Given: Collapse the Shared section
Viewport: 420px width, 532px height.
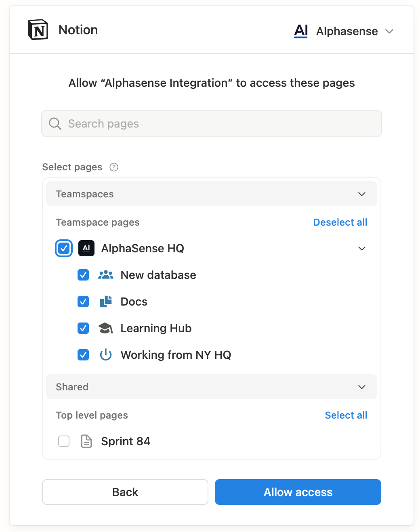Looking at the screenshot, I should pos(361,387).
